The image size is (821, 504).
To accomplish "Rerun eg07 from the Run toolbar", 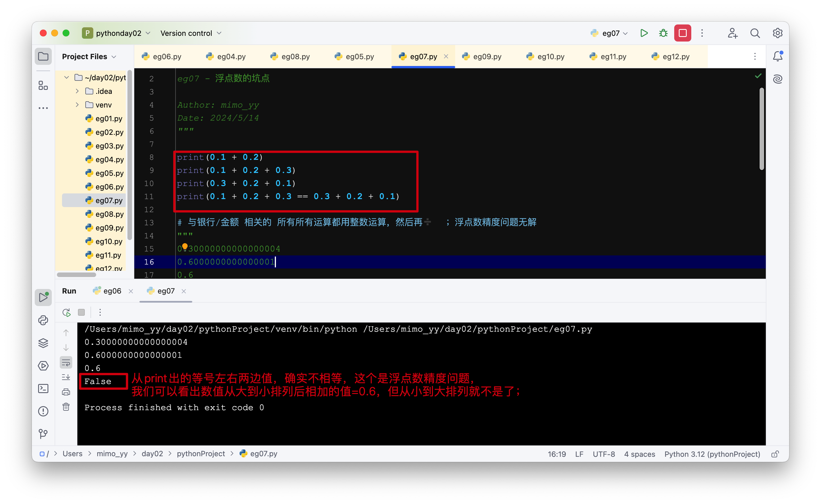I will (66, 312).
